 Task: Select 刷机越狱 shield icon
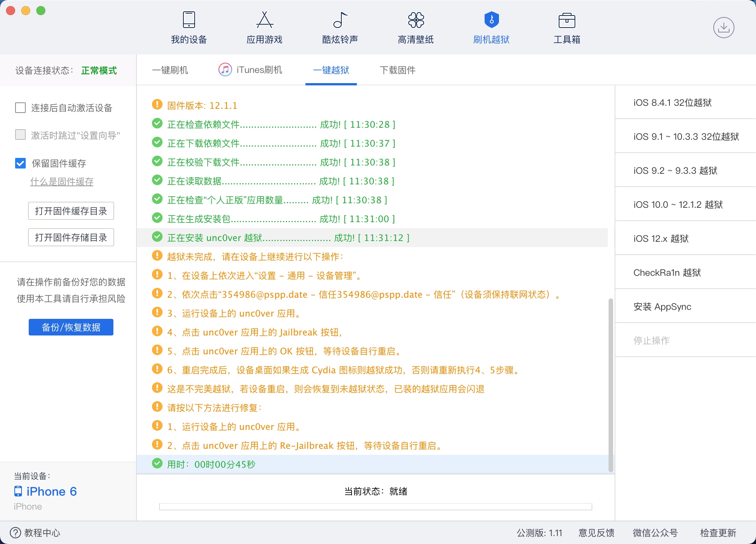(x=491, y=20)
